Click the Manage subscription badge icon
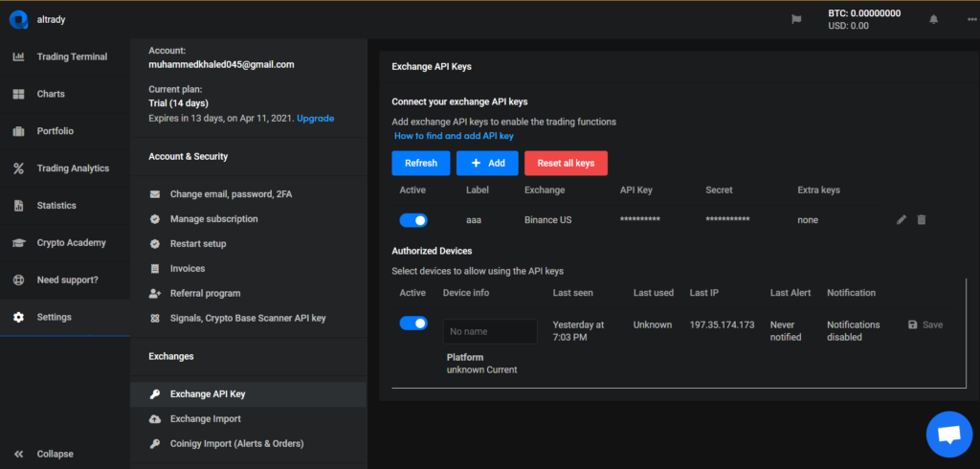Viewport: 980px width, 469px height. (155, 219)
